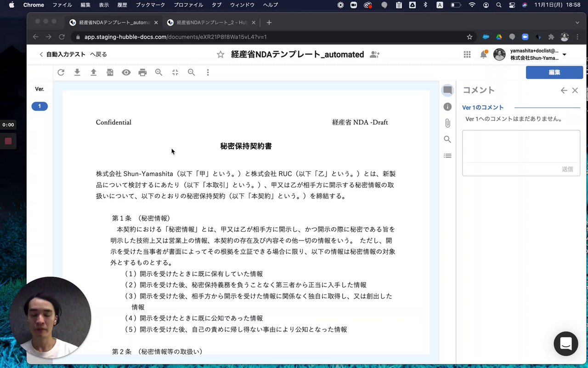Screen dimensions: 588x368
Task: Click the Ver 1のコメント heading
Action: click(483, 108)
